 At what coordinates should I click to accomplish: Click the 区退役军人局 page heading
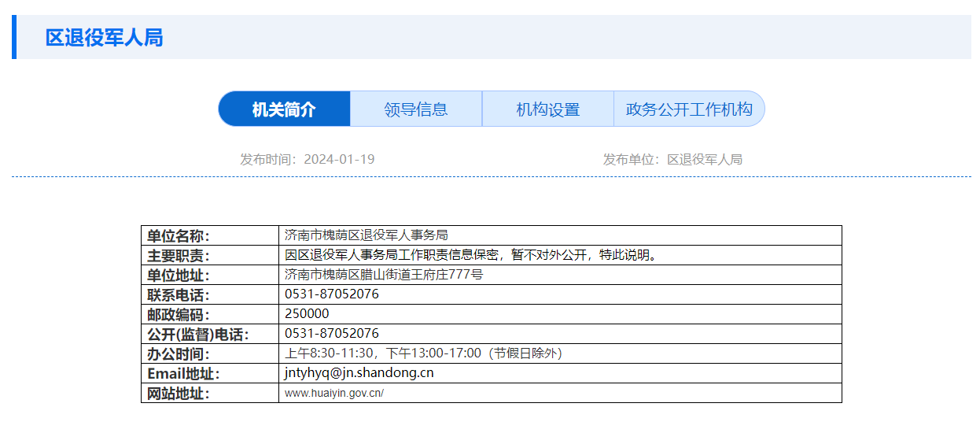(x=104, y=38)
